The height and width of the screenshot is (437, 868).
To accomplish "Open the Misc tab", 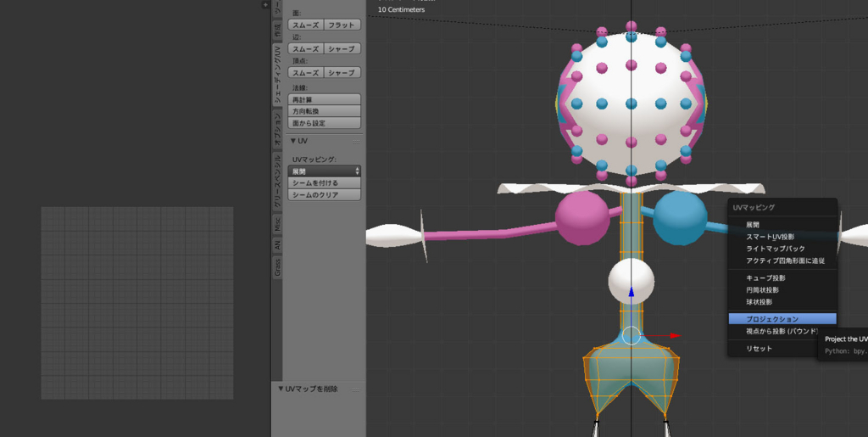I will coord(277,224).
